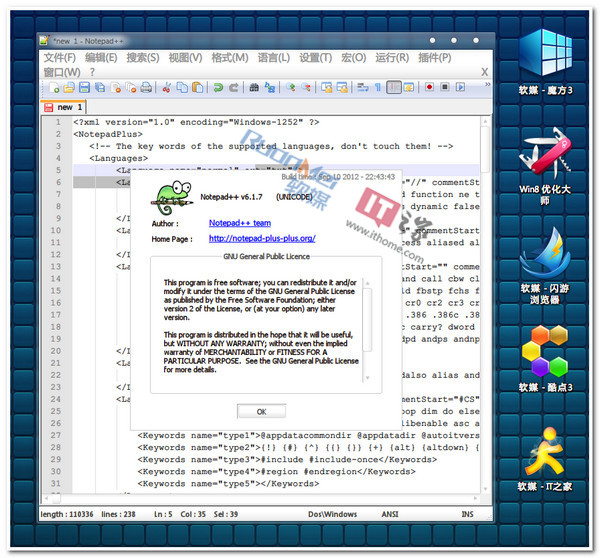The image size is (600, 558).
Task: Close document with the menu bar X
Action: click(x=484, y=72)
